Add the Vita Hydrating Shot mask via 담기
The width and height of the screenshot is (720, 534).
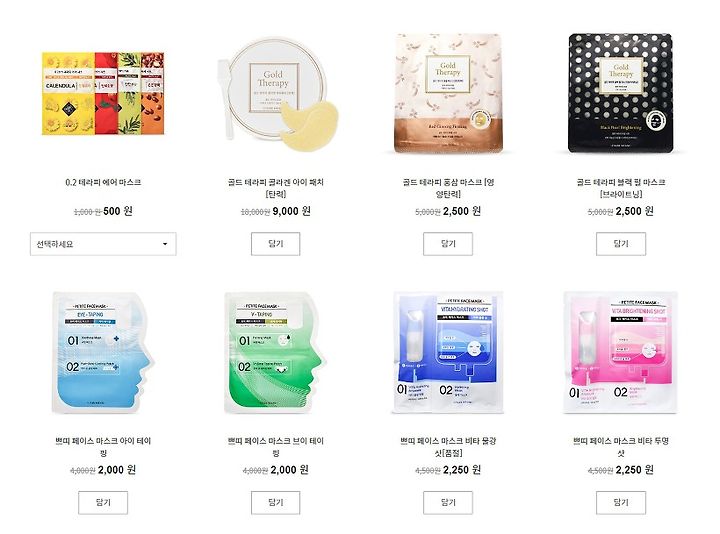448,503
